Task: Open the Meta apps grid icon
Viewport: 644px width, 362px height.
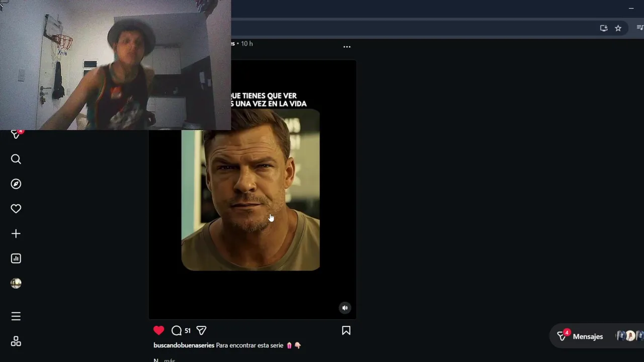Action: (x=16, y=341)
